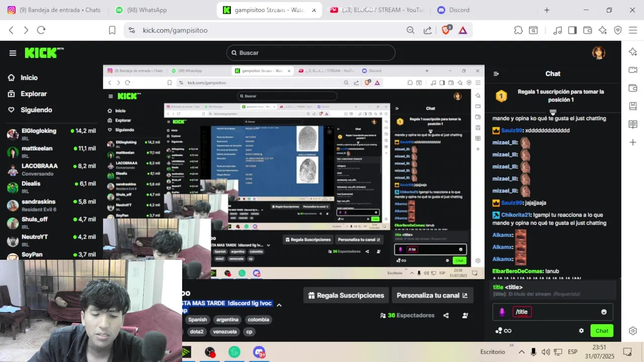Send message with green Chat button
This screenshot has height=362, width=644.
point(602,331)
